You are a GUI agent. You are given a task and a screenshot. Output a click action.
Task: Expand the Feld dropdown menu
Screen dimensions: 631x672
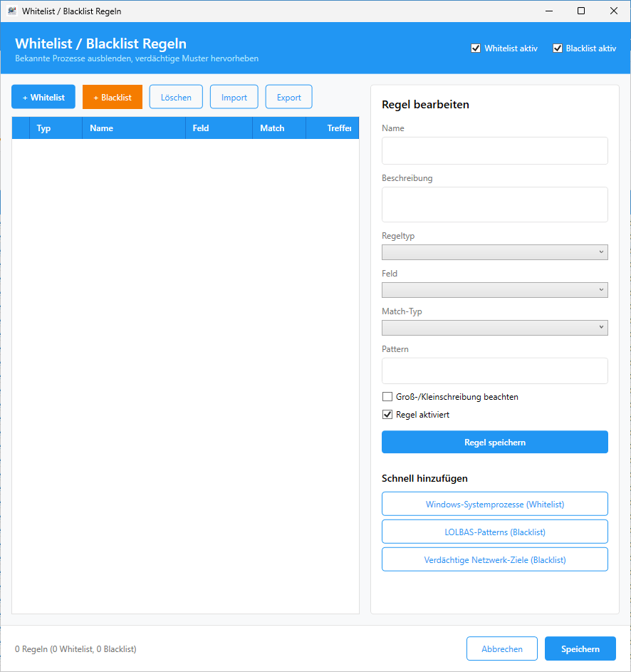pos(494,289)
